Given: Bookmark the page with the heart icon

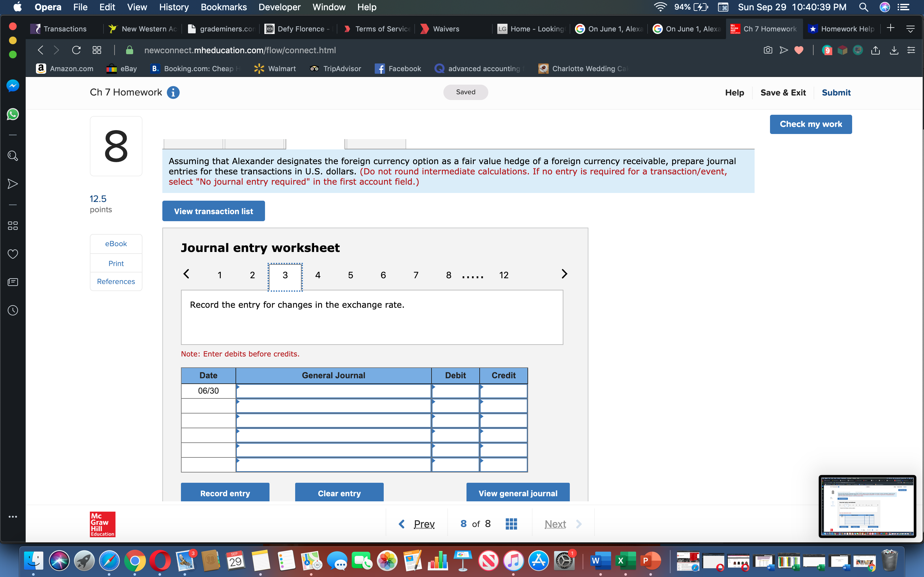Looking at the screenshot, I should pyautogui.click(x=799, y=50).
